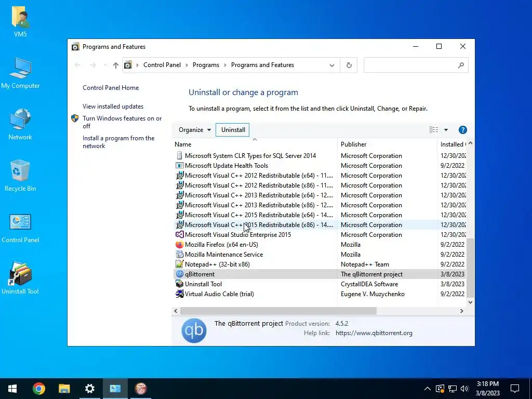Click the horizontal scroll left arrow

(176, 311)
